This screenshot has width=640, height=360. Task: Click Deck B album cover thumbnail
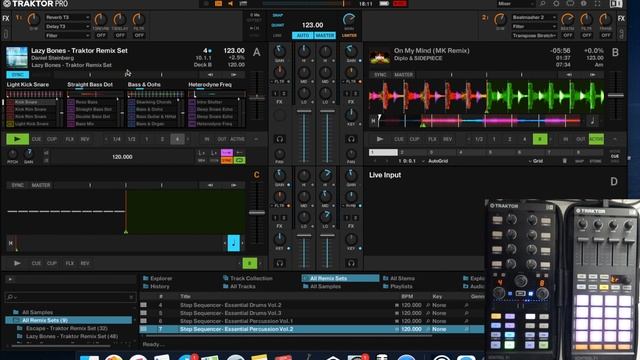pyautogui.click(x=379, y=58)
